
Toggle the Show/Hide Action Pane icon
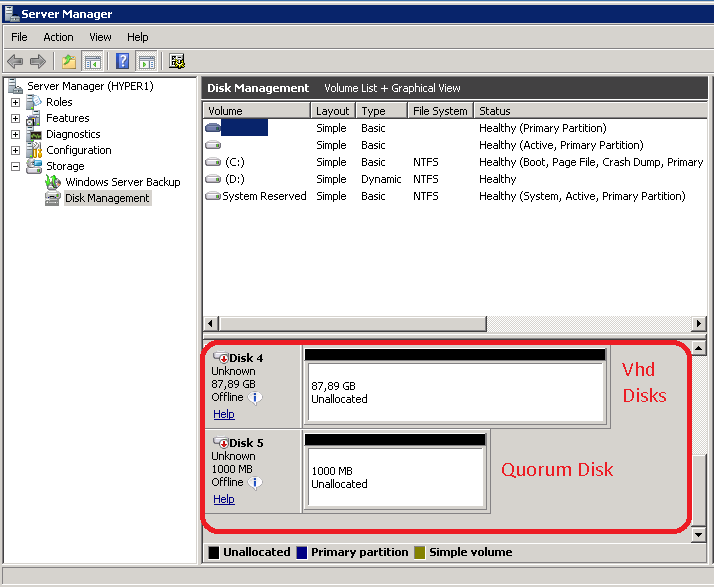tap(146, 62)
